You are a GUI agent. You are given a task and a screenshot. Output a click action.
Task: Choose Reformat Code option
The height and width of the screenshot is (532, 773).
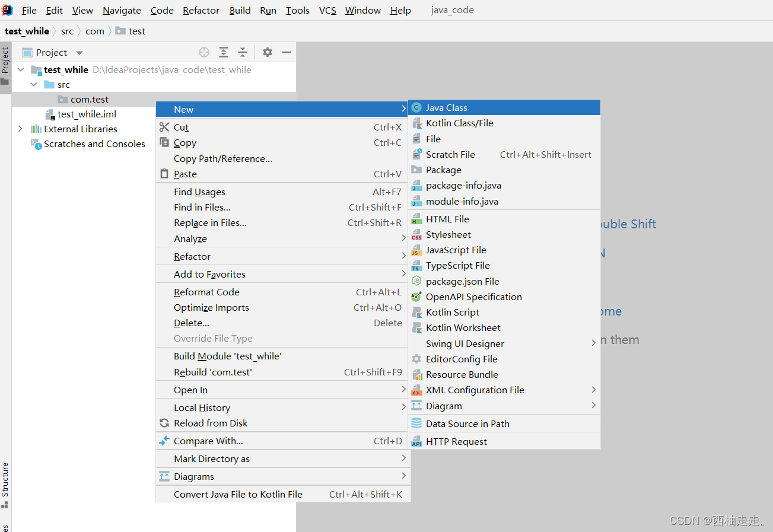pos(282,292)
